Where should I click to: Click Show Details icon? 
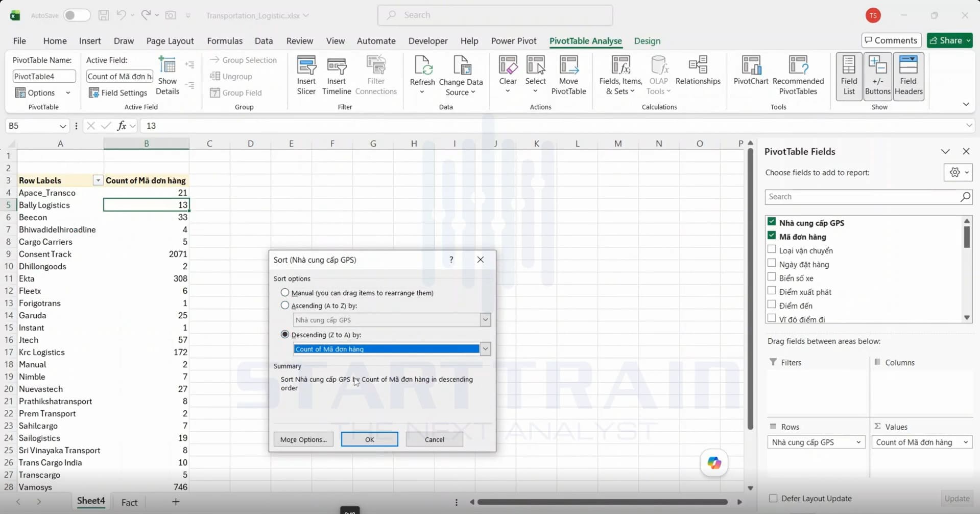[167, 65]
